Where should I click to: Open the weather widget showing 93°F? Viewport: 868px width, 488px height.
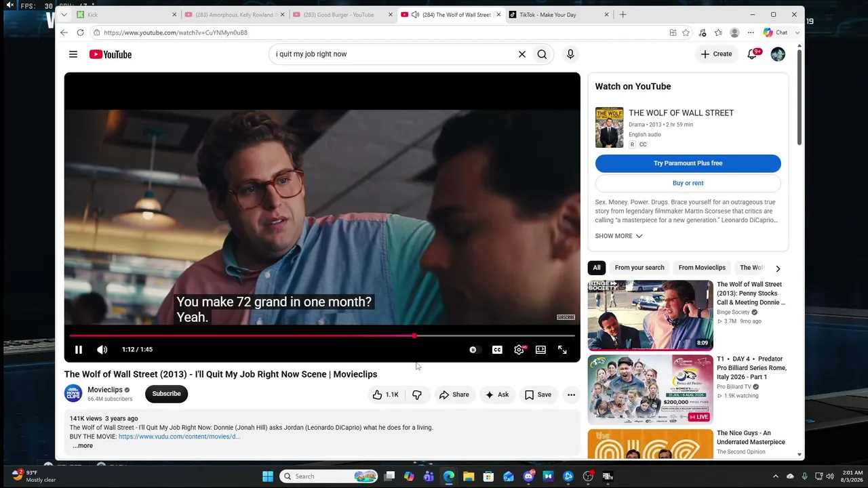pyautogui.click(x=34, y=476)
